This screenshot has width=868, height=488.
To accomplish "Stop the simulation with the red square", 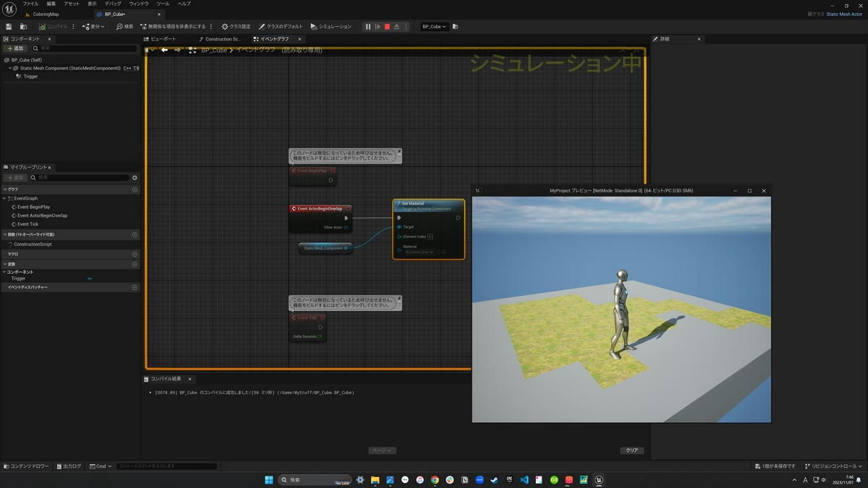I will pos(387,27).
